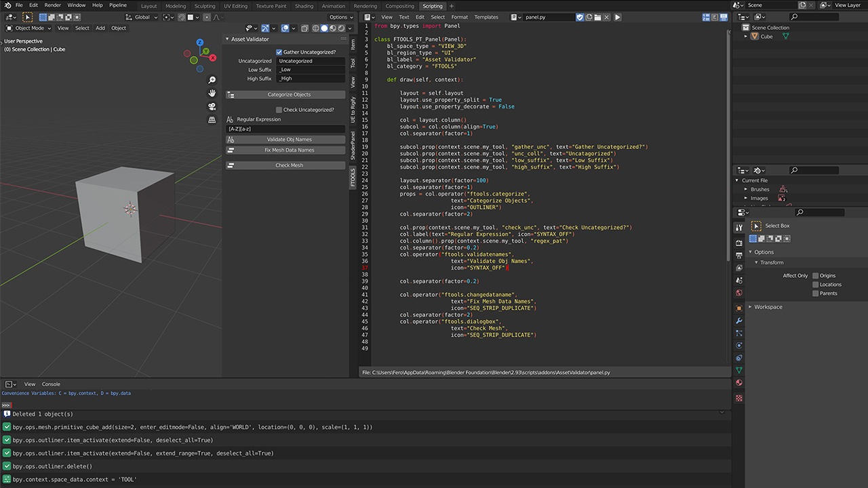This screenshot has height=488, width=868.
Task: Toggle camera view with the camera icon
Action: pyautogui.click(x=212, y=106)
